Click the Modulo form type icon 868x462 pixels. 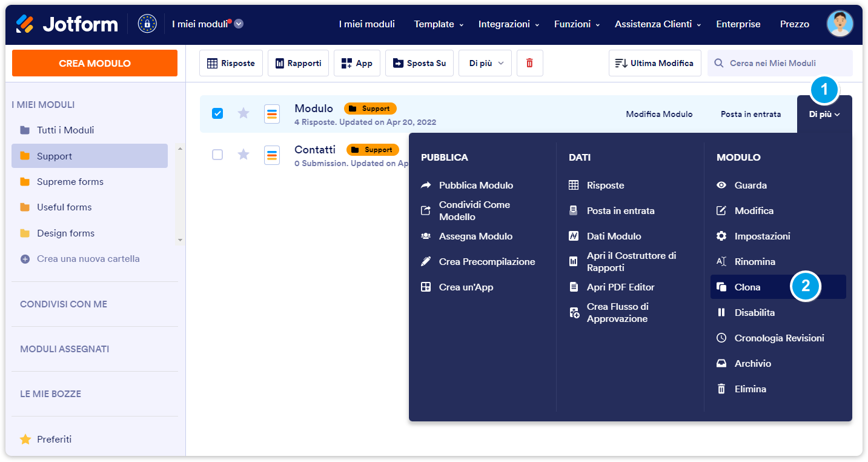click(x=272, y=114)
